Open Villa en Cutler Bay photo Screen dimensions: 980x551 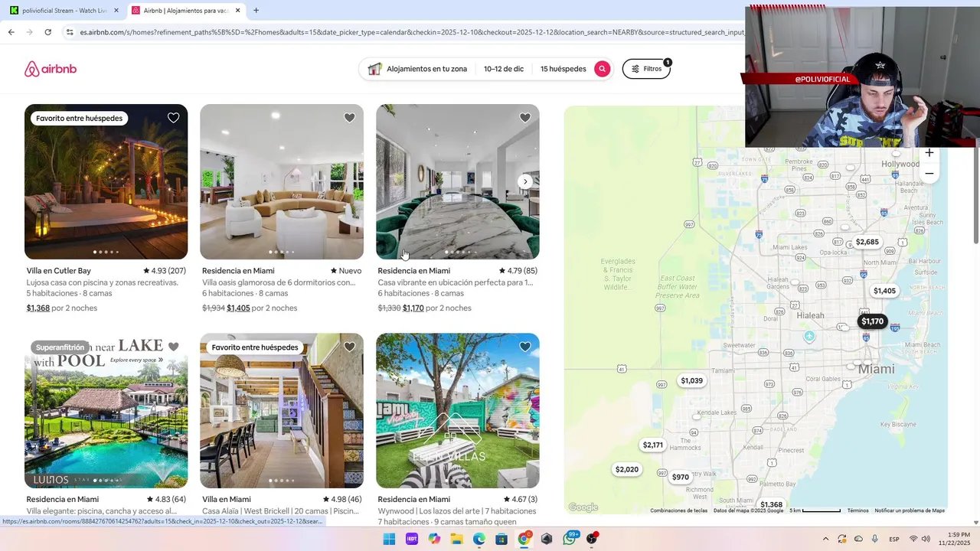(106, 182)
